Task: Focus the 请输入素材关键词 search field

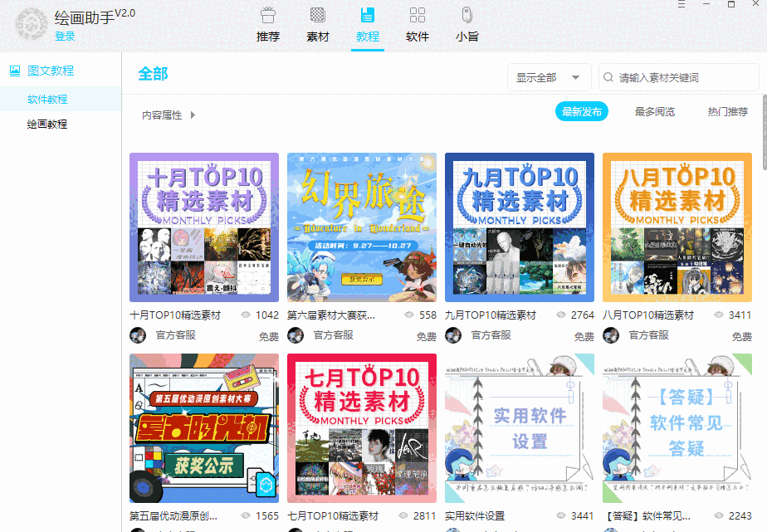Action: pyautogui.click(x=678, y=77)
